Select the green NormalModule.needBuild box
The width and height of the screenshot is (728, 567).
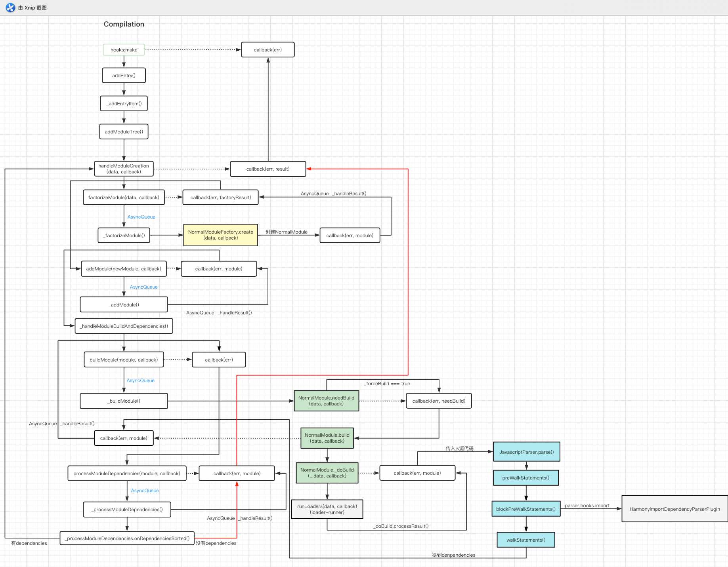[x=326, y=401]
